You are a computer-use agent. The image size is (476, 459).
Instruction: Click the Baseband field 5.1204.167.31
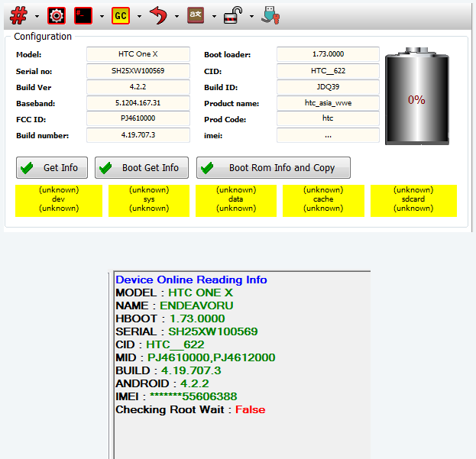138,103
